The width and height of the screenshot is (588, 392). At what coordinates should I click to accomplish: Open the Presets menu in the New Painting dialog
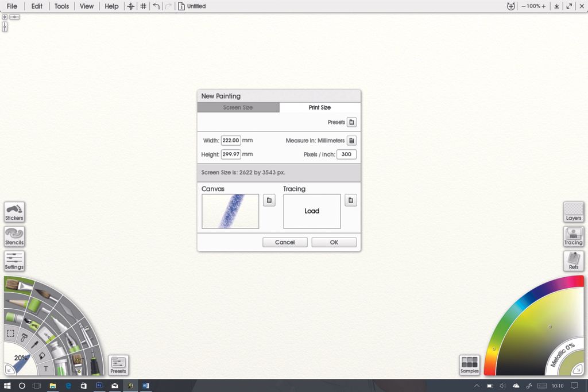[x=351, y=122]
